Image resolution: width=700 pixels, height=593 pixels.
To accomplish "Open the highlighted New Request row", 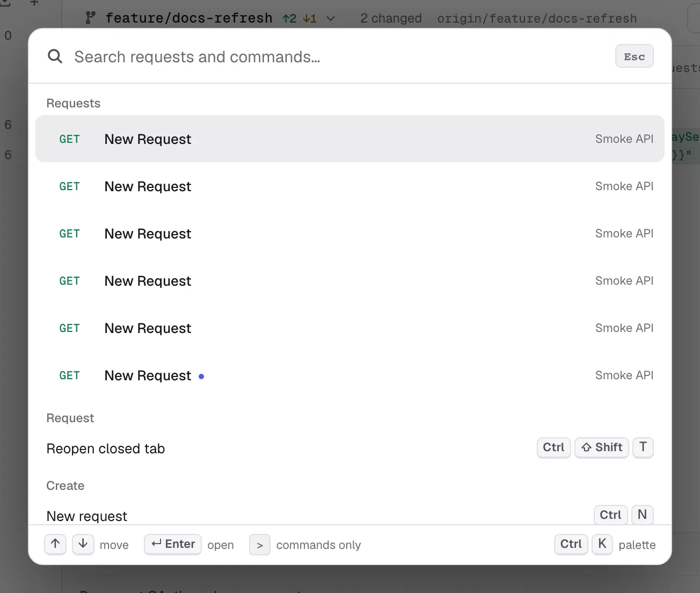I will [350, 139].
